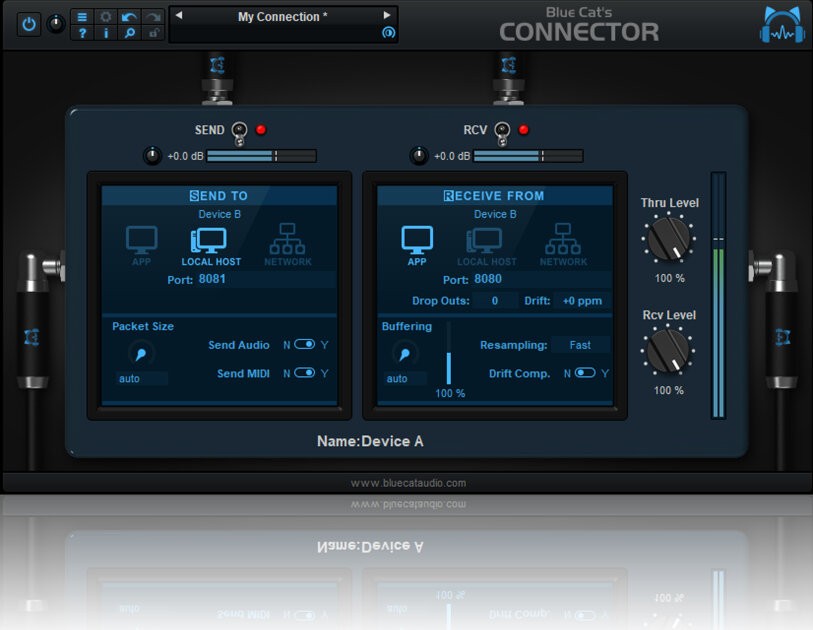The image size is (813, 630).
Task: Click the padlock lock icon
Action: click(153, 33)
